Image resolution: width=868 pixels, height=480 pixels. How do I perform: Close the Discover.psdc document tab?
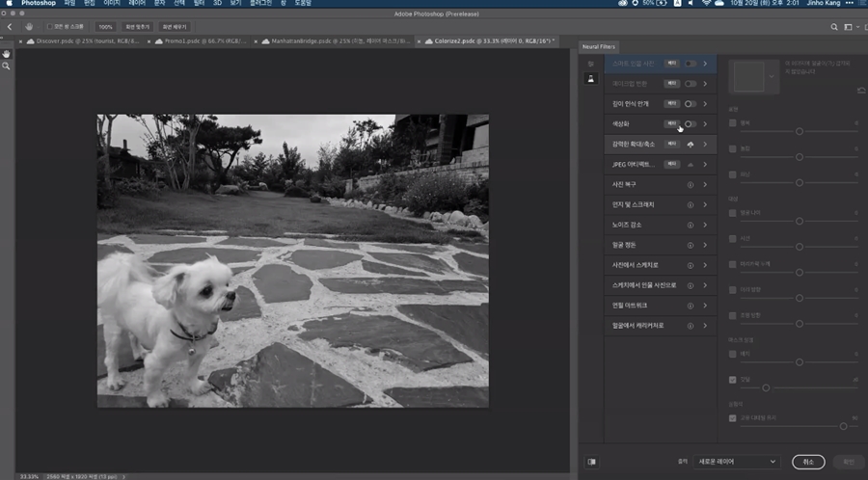(x=21, y=41)
